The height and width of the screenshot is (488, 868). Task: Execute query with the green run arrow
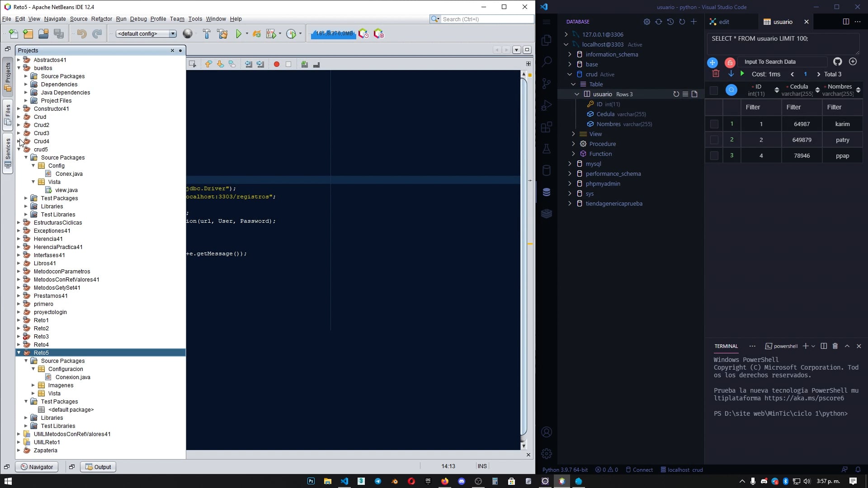(742, 73)
